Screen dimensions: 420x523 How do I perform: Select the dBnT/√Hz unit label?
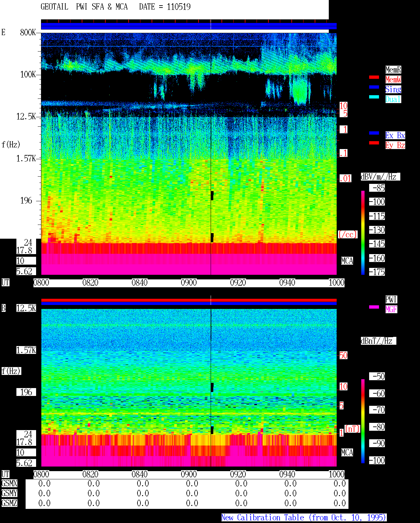(378, 341)
